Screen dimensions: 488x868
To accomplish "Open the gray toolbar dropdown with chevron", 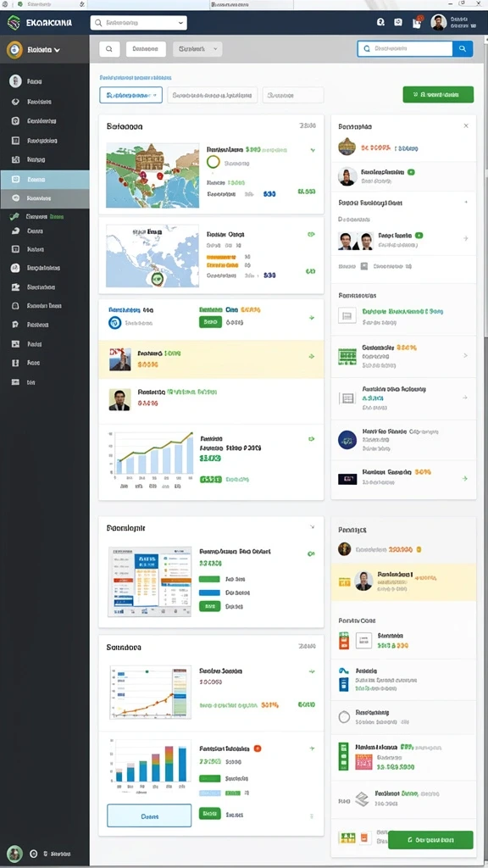I will (x=197, y=49).
